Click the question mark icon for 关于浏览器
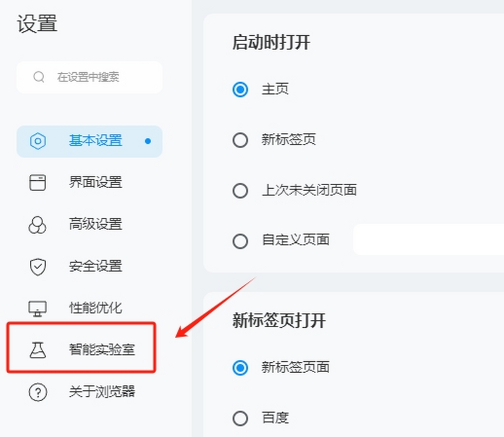Viewport: 504px width, 437px height. pos(38,392)
